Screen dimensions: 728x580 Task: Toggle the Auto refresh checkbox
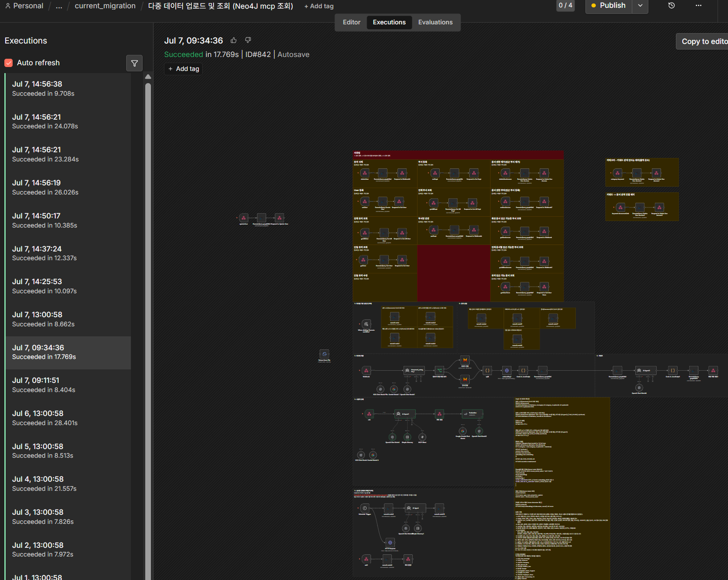click(9, 63)
